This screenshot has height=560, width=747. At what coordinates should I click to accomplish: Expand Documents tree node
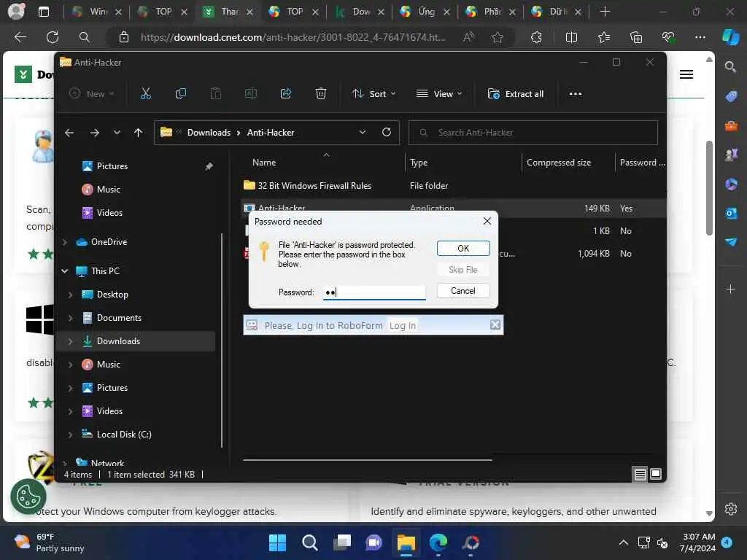point(71,318)
